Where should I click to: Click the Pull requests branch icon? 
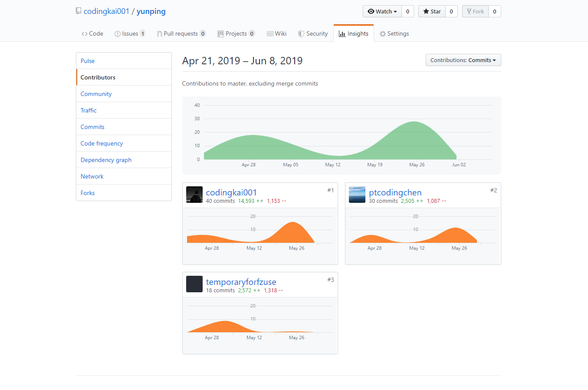click(159, 34)
